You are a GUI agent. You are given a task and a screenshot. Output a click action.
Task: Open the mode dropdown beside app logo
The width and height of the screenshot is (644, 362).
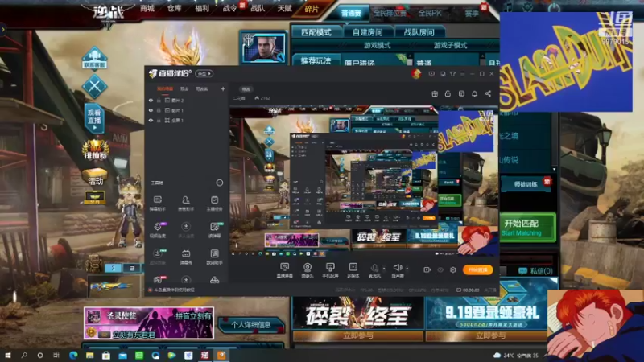point(204,74)
